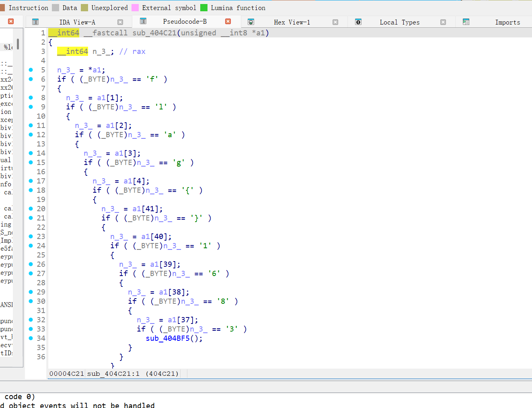Click the Local Types tab icon
Image resolution: width=532 pixels, height=408 pixels.
pos(358,22)
